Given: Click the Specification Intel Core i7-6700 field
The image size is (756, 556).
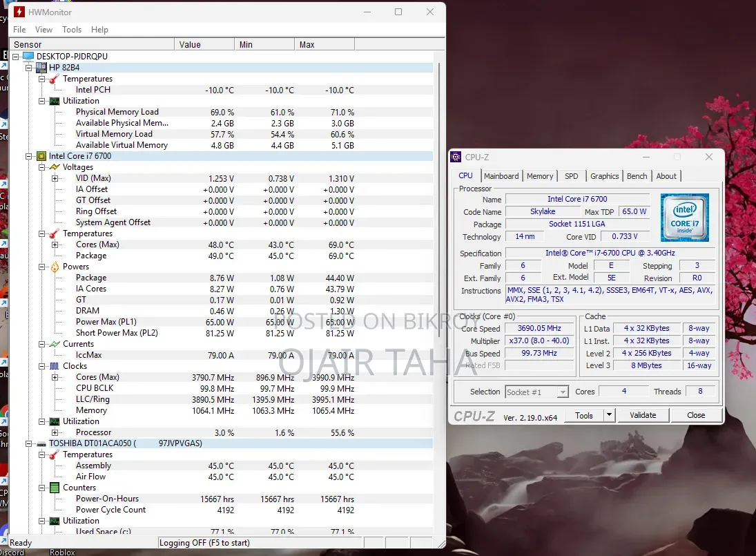Looking at the screenshot, I should pyautogui.click(x=610, y=253).
